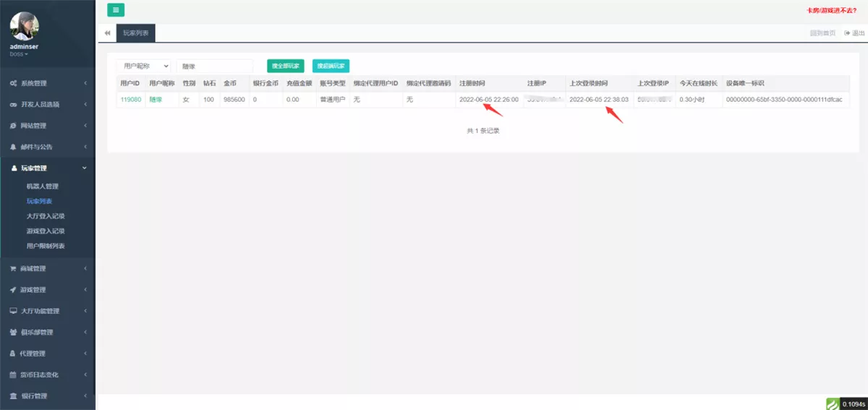Click the 商城管理 shopping cart icon
This screenshot has width=868, height=410.
pyautogui.click(x=14, y=269)
